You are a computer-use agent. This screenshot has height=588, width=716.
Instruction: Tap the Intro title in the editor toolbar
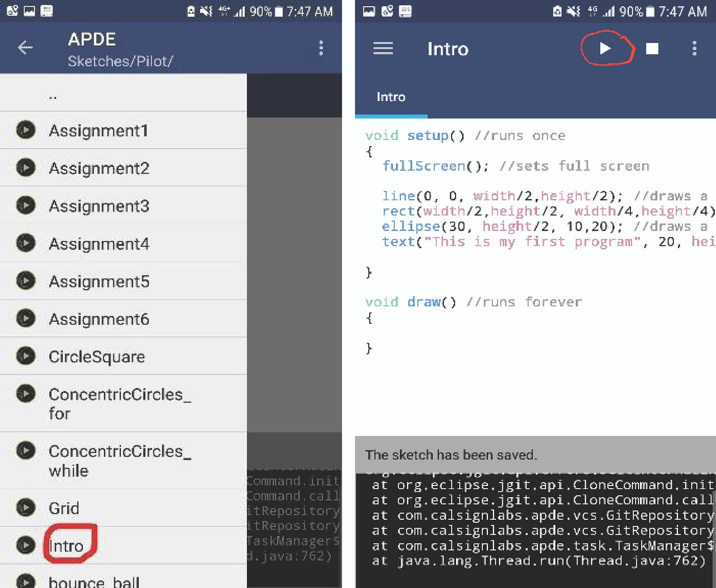447,49
